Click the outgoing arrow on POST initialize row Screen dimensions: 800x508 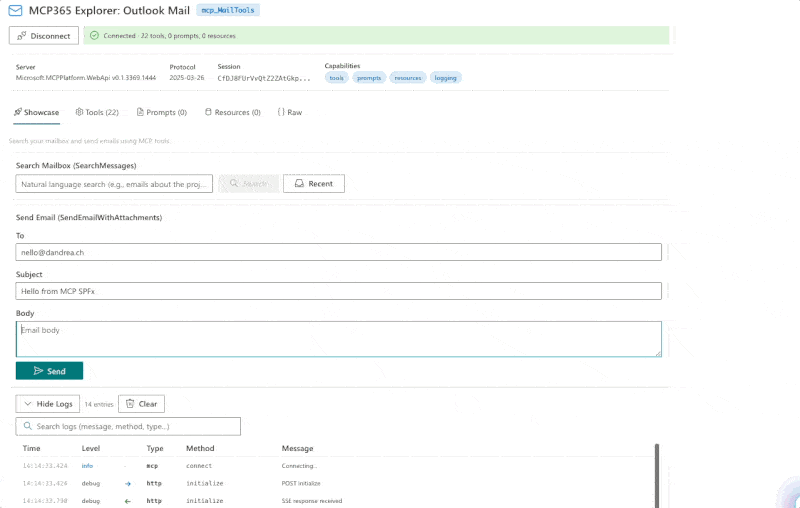128,484
